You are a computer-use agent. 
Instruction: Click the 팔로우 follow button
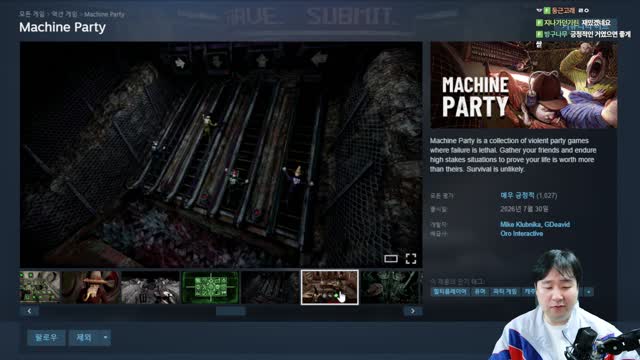click(x=46, y=338)
